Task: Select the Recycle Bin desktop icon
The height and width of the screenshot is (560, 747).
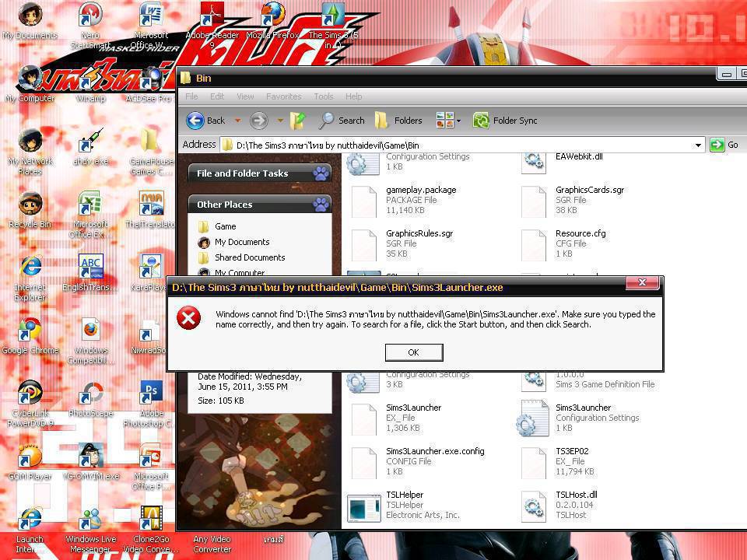Action: click(30, 210)
